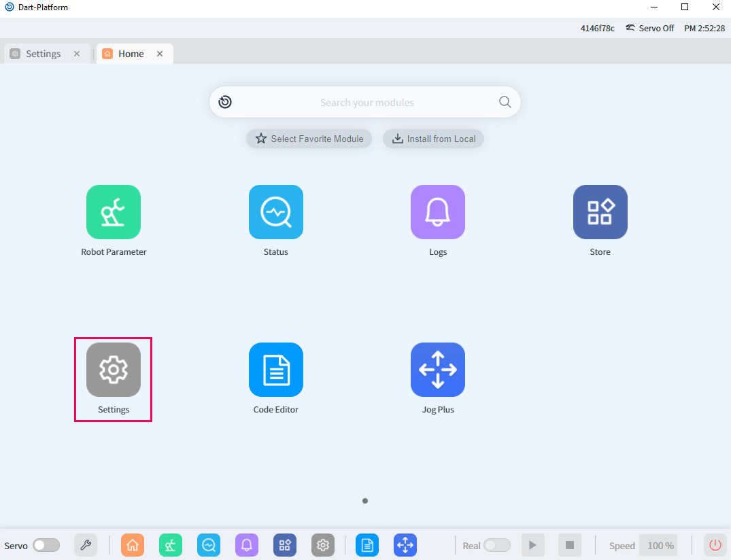
Task: Click Install from Local button
Action: [433, 139]
